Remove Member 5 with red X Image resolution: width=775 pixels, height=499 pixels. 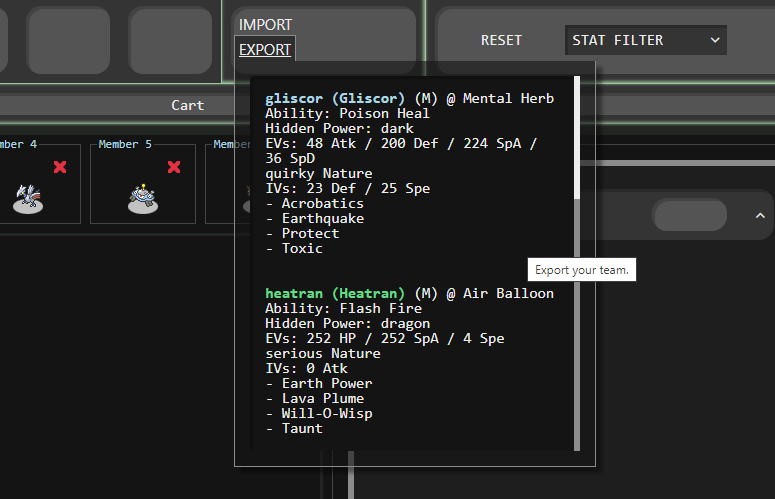click(174, 167)
